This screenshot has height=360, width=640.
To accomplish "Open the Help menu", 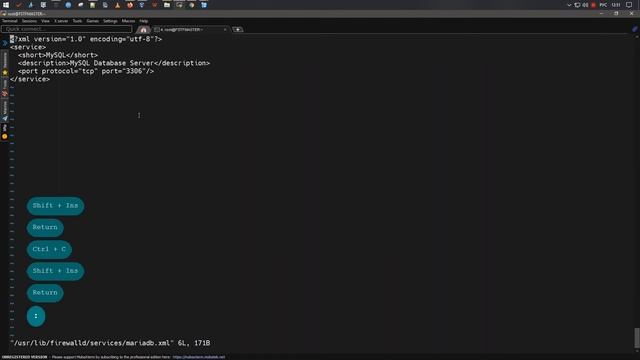I will click(144, 21).
